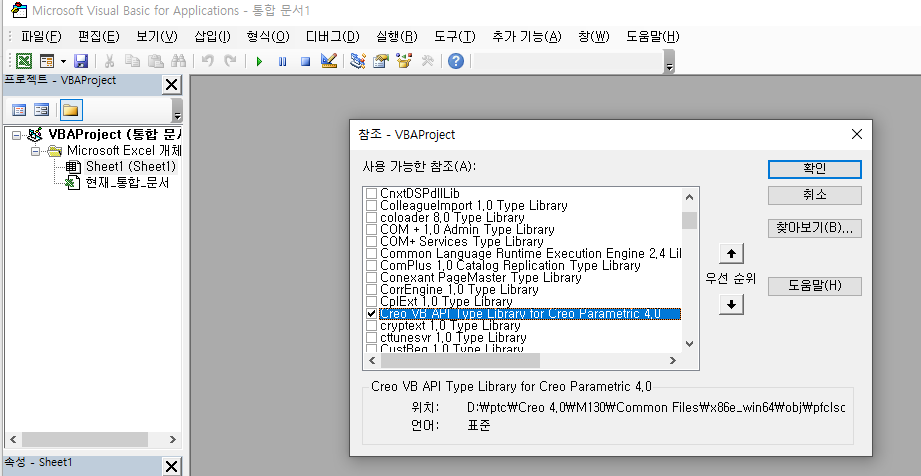921x476 pixels.
Task: Open the 파일(F) menu
Action: coord(41,36)
